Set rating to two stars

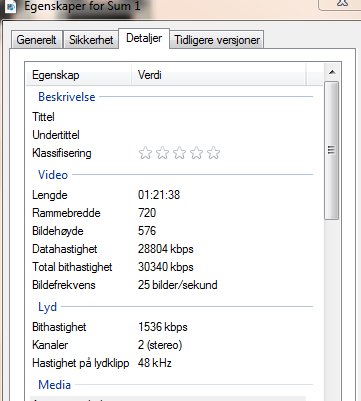coord(162,153)
